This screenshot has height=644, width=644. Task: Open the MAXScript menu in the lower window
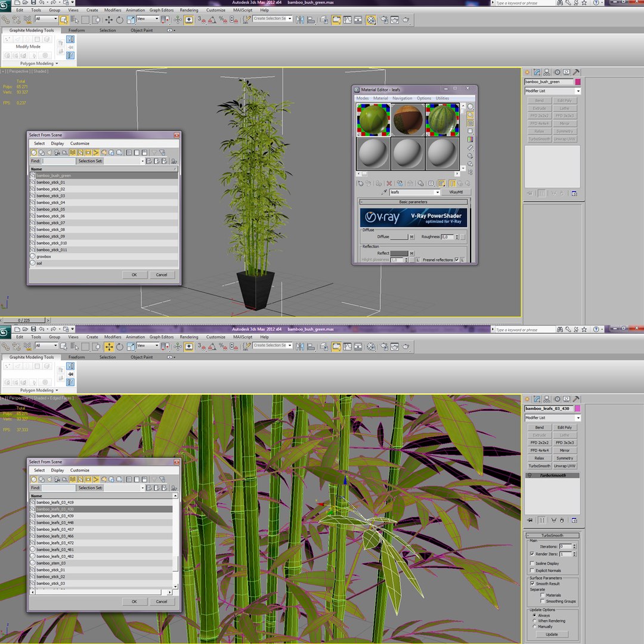[243, 337]
